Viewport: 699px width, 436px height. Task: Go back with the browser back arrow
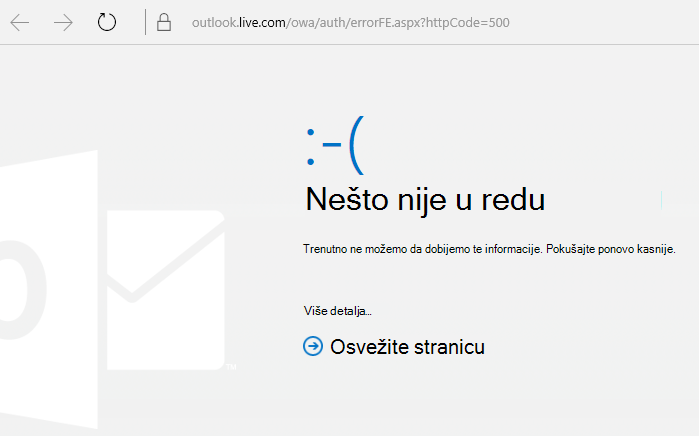click(20, 22)
